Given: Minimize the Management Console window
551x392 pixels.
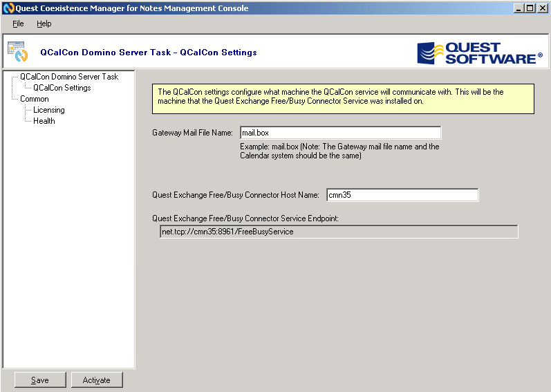Looking at the screenshot, I should click(x=519, y=8).
